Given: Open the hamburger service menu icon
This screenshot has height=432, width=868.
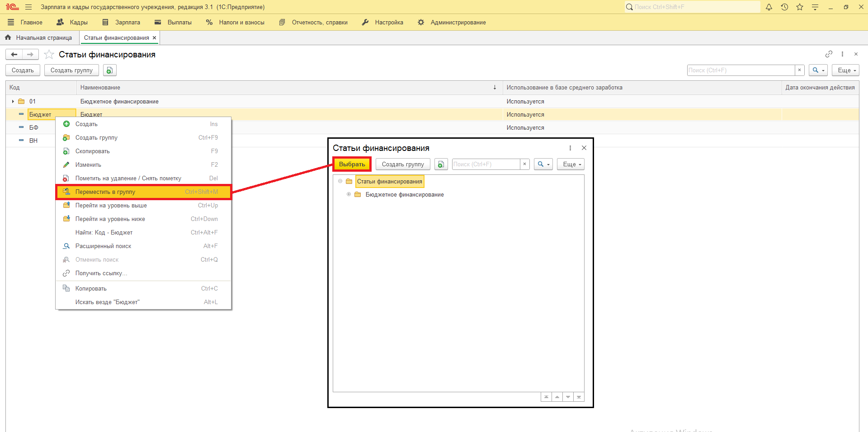Looking at the screenshot, I should point(28,7).
